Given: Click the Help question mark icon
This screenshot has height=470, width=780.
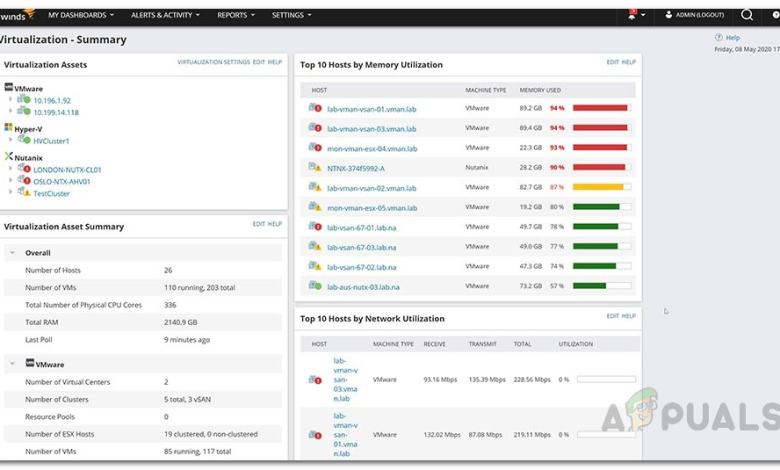Looking at the screenshot, I should coord(719,37).
